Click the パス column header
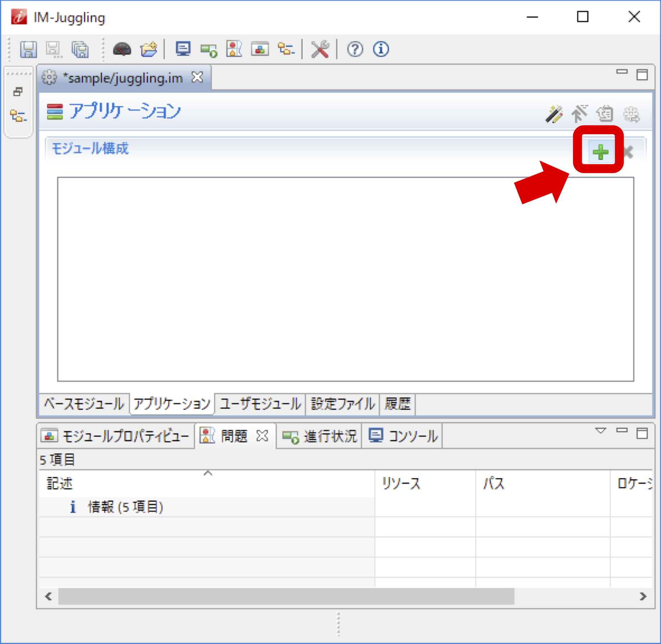The height and width of the screenshot is (644, 661). [543, 483]
